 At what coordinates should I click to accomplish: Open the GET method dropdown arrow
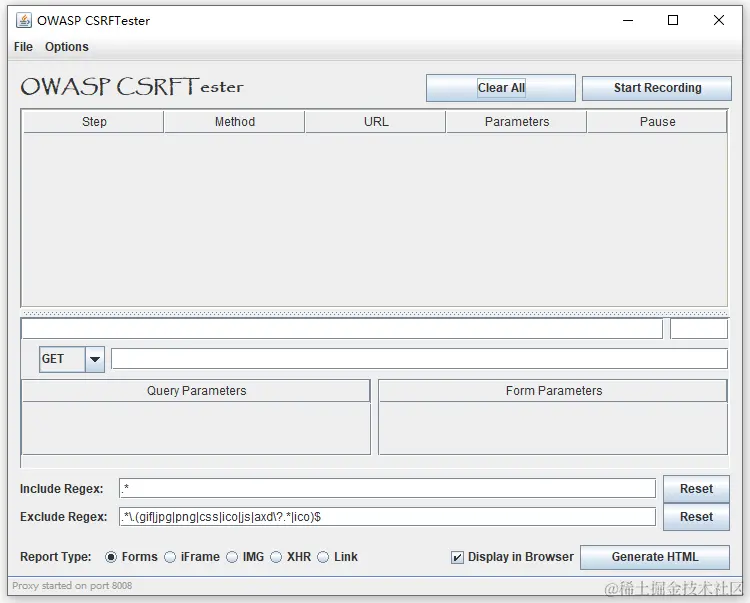point(95,359)
